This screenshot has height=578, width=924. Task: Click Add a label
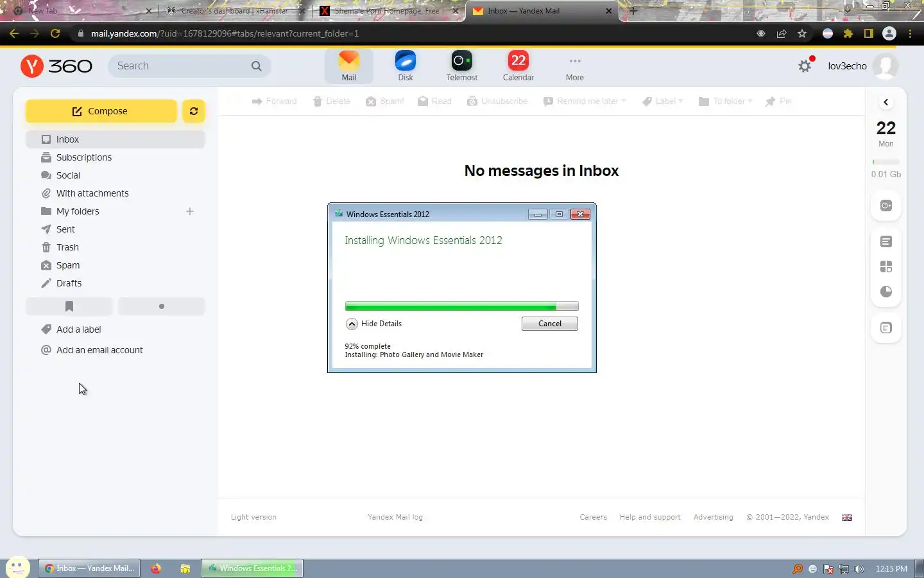point(71,329)
